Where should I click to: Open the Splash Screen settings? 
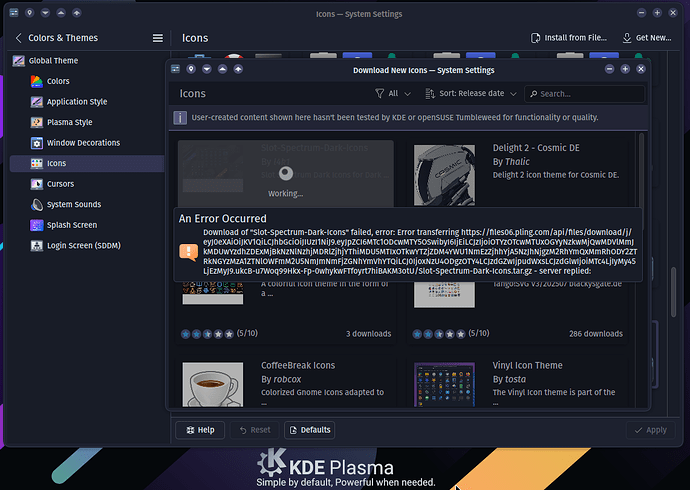click(71, 225)
